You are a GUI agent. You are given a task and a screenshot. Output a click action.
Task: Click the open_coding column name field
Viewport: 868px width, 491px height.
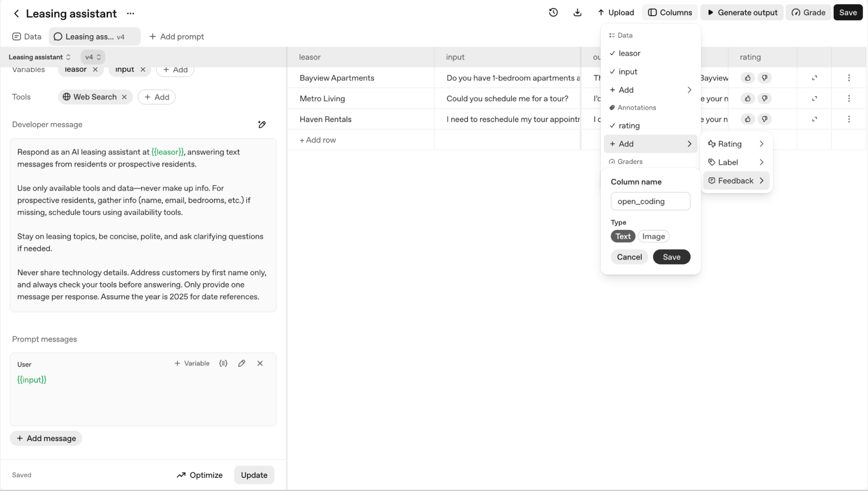(x=650, y=201)
